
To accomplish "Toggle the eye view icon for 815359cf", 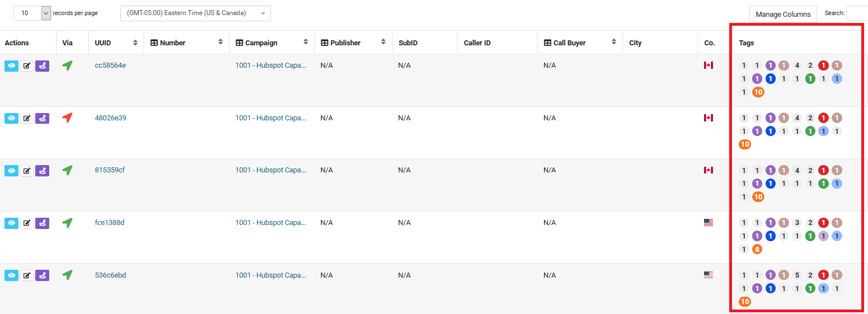I will click(11, 171).
